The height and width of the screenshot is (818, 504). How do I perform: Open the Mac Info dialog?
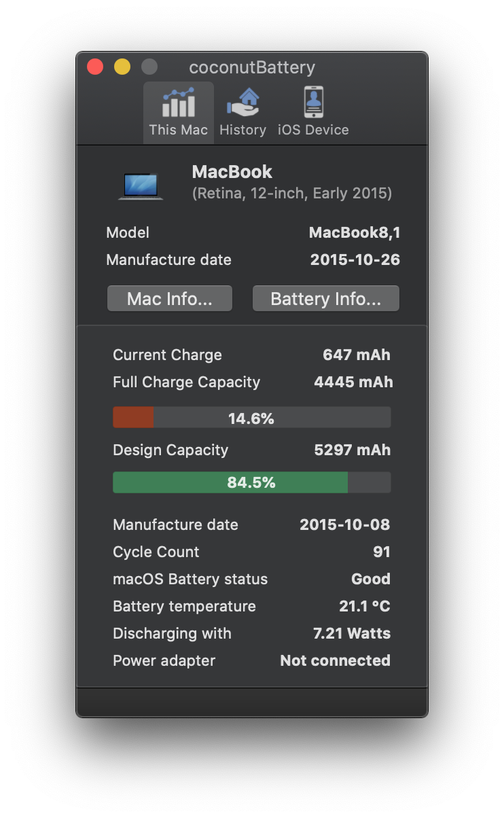[x=170, y=299]
